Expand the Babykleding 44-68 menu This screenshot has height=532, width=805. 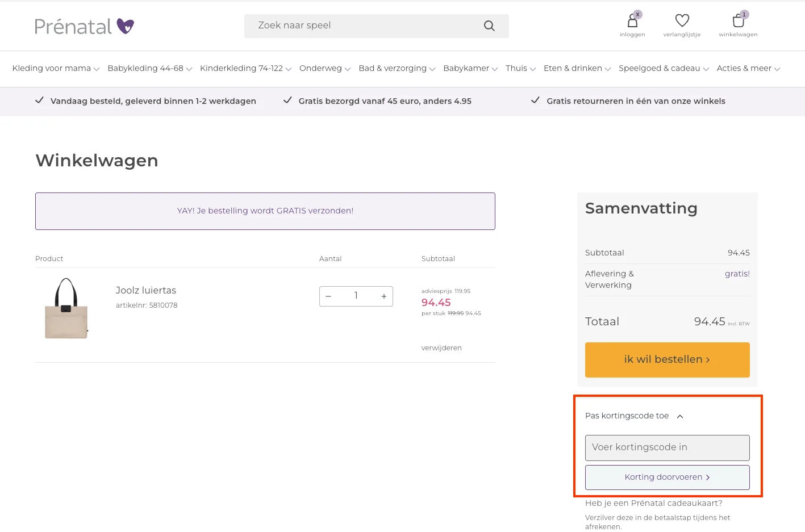click(150, 69)
